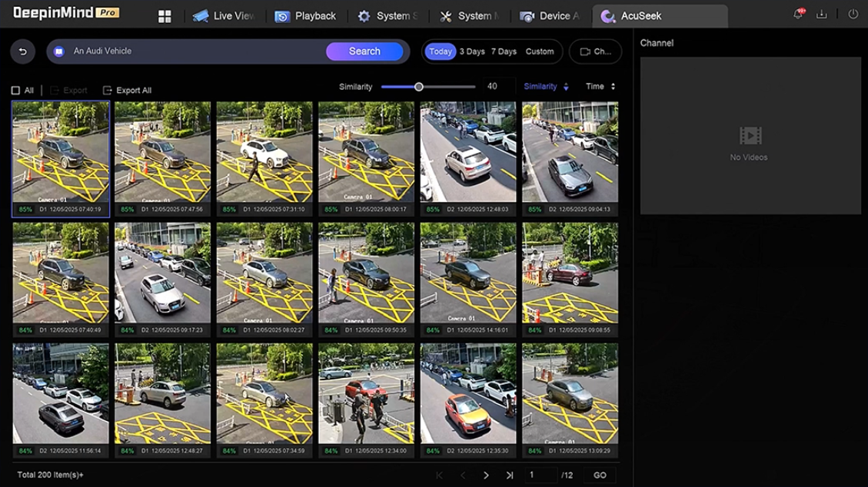Viewport: 868px width, 487px height.
Task: Click the back arrow button
Action: [x=23, y=51]
